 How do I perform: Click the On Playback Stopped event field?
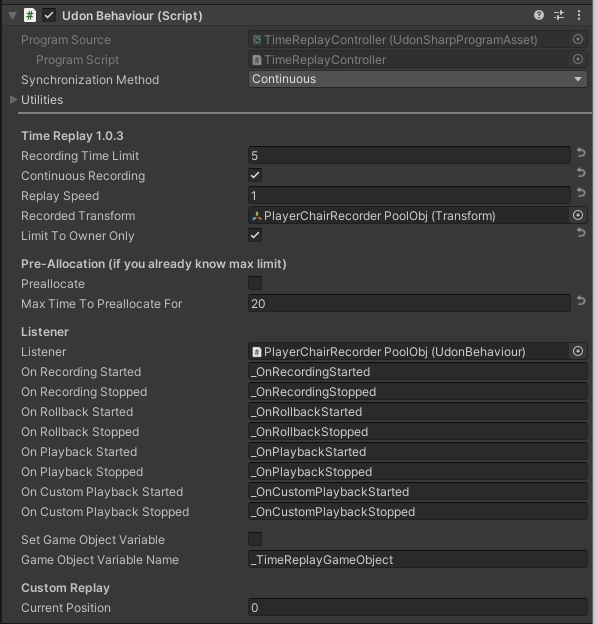pos(418,472)
